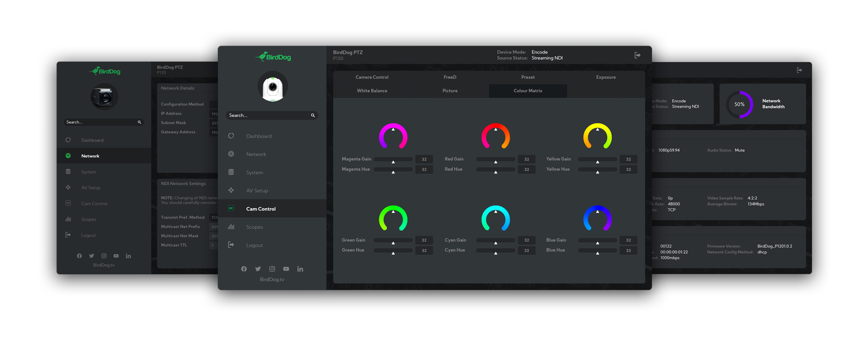Open LinkedIn icon in center window footer
This screenshot has height=342, width=868.
click(x=300, y=269)
